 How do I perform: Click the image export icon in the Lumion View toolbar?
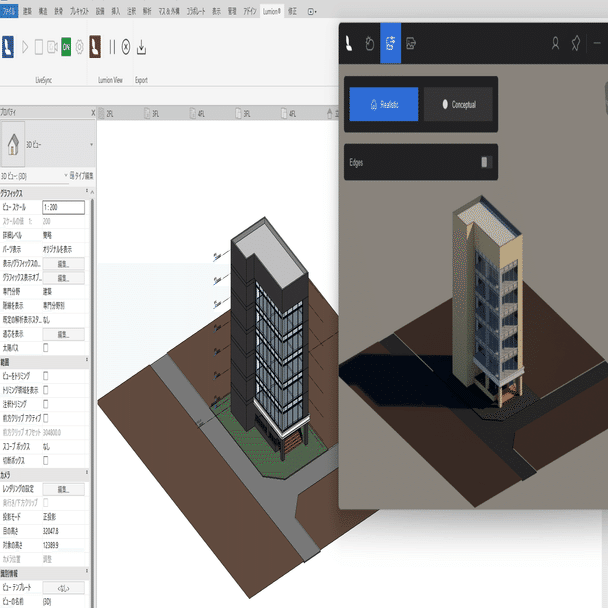click(411, 43)
